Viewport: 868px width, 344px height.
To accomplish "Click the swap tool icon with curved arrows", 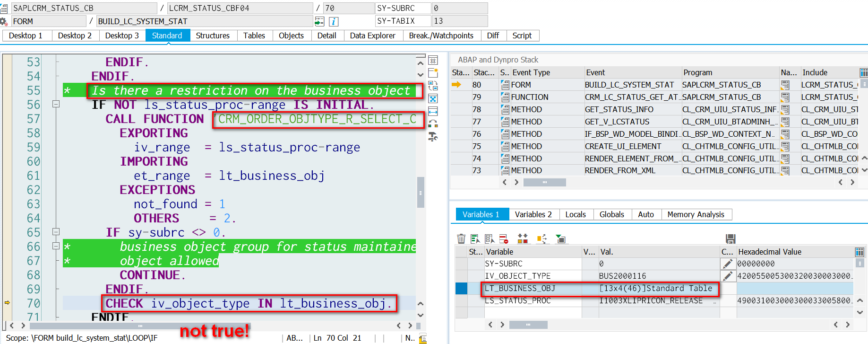I will [433, 86].
